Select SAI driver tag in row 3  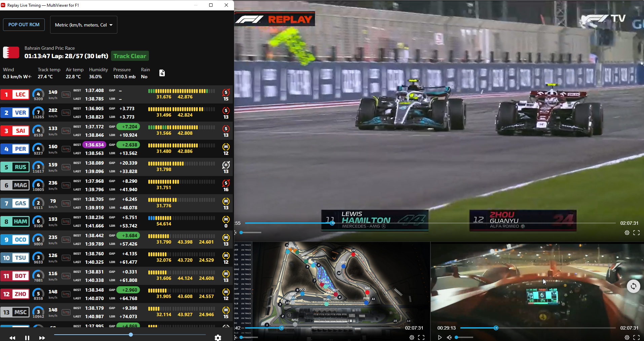15,131
